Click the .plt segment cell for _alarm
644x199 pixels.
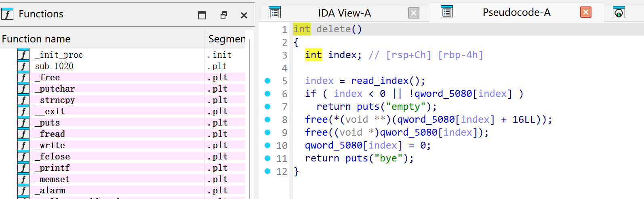coord(217,191)
